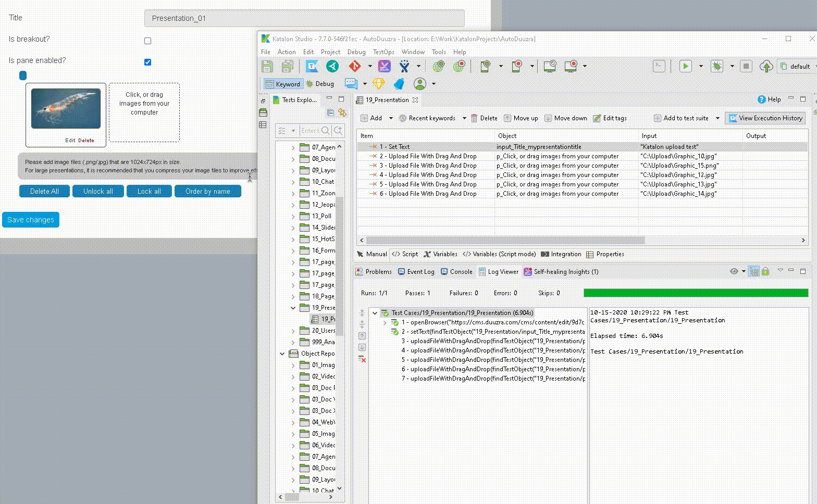
Task: Open the TestOps menu
Action: (383, 52)
